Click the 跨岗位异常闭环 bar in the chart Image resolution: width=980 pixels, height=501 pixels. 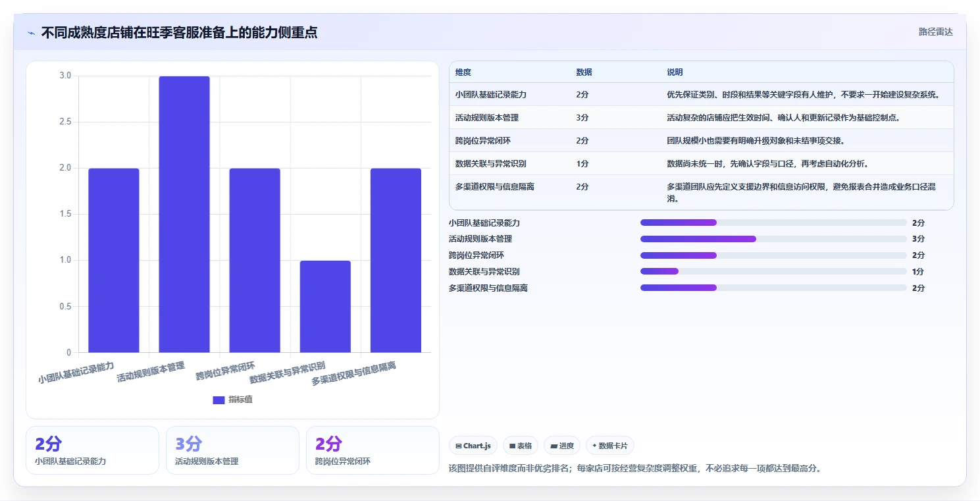tap(255, 260)
